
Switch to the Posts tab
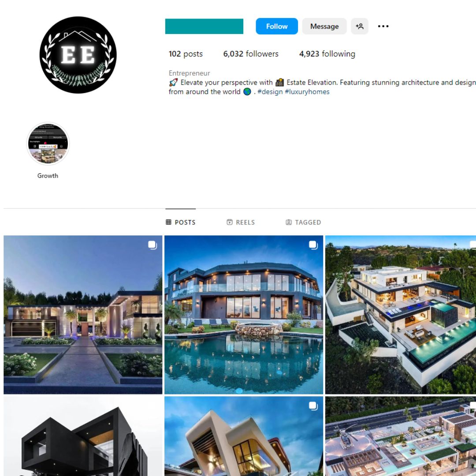[181, 222]
